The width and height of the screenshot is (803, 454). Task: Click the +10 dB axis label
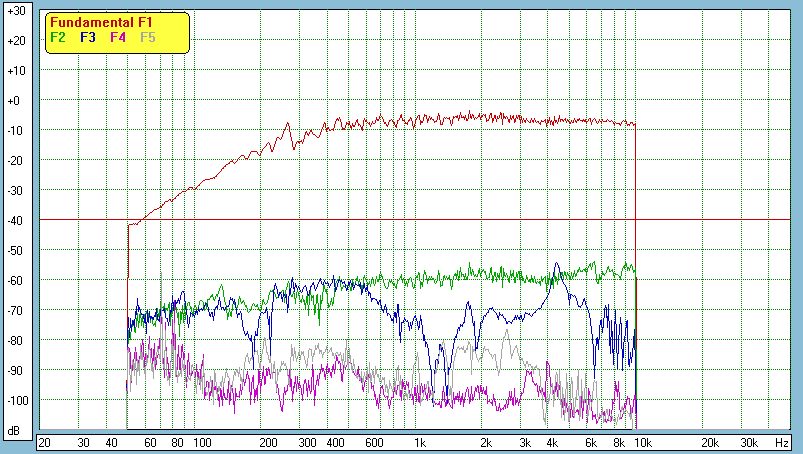click(16, 71)
